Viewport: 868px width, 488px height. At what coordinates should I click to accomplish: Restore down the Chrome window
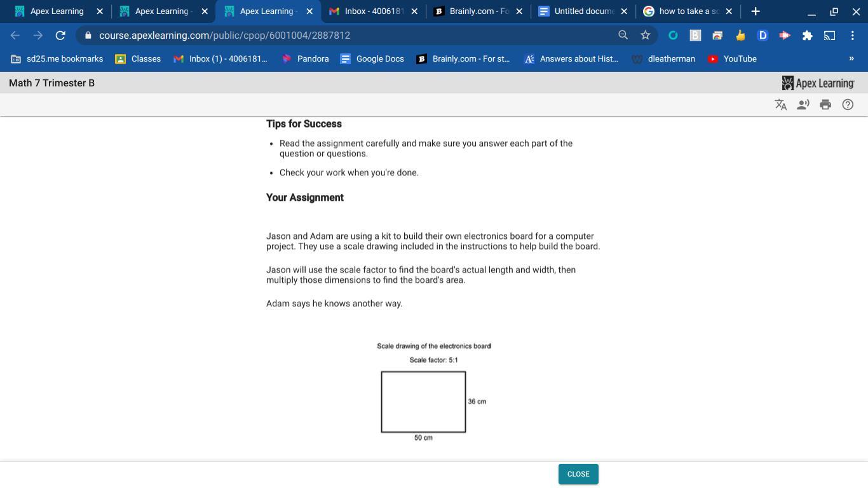[834, 11]
